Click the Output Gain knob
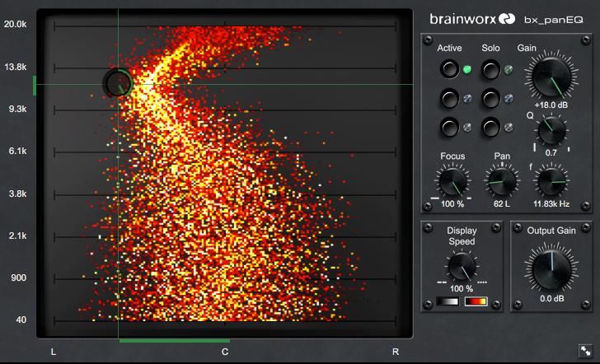The height and width of the screenshot is (364, 600). pos(551,270)
